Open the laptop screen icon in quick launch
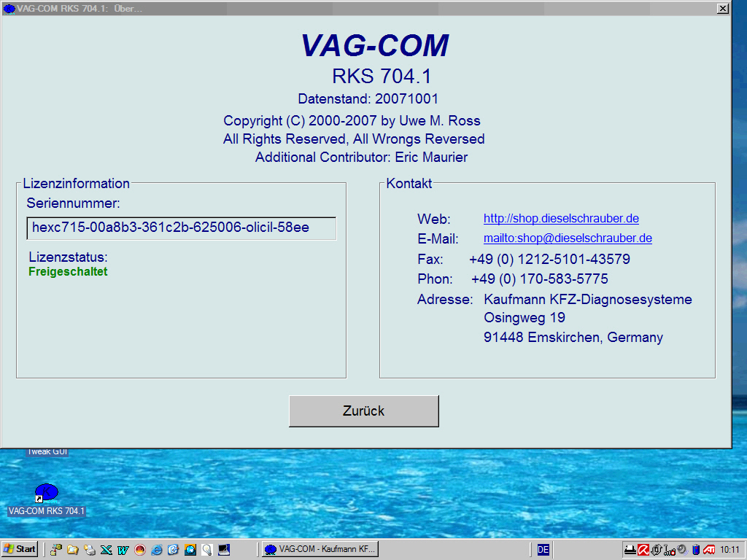The height and width of the screenshot is (560, 747). pyautogui.click(x=224, y=550)
